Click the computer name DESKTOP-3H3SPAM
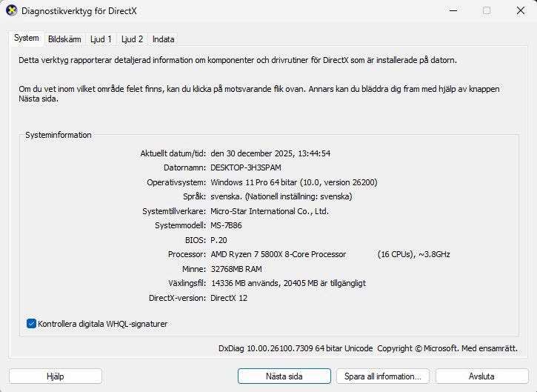537x392 pixels. (246, 167)
